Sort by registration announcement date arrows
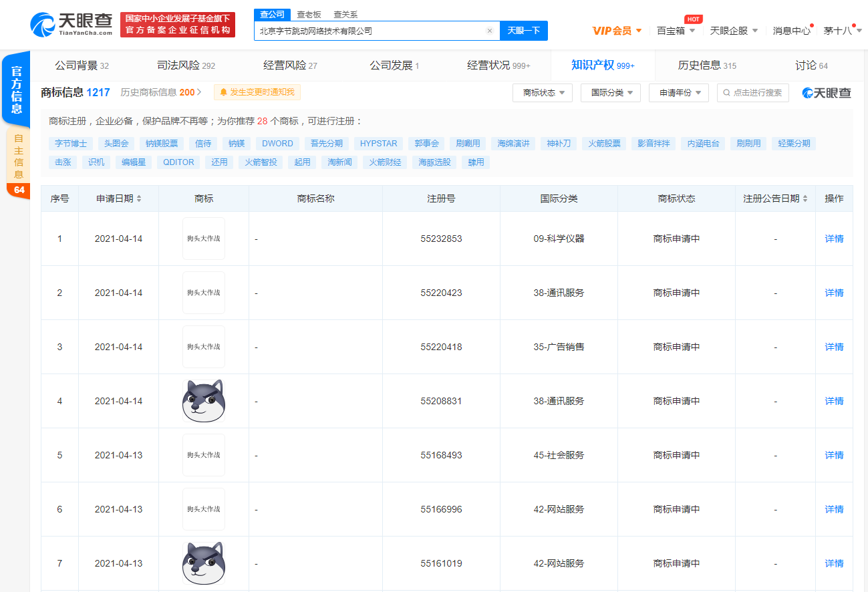The width and height of the screenshot is (868, 592). 805,199
